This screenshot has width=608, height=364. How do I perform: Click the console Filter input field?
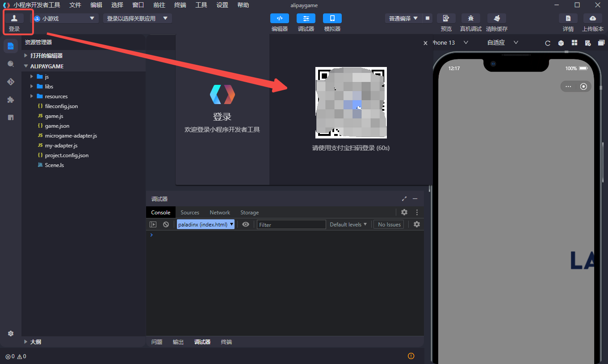[x=291, y=225]
